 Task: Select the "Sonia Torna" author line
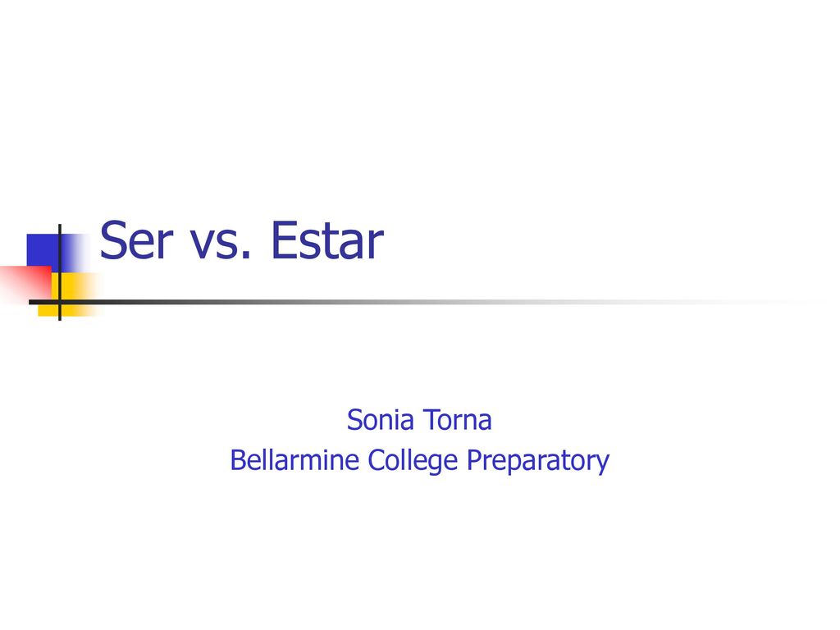(x=419, y=419)
